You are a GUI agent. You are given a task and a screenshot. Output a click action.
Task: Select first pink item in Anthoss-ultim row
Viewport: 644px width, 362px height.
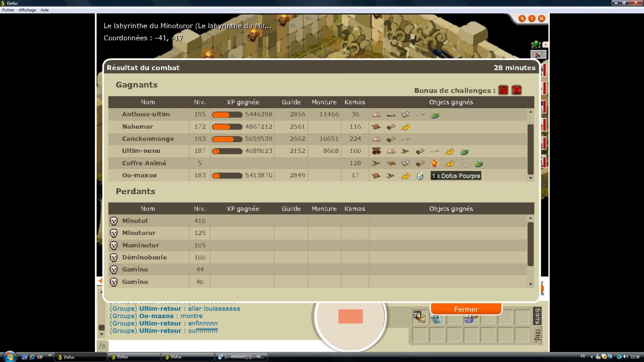376,115
